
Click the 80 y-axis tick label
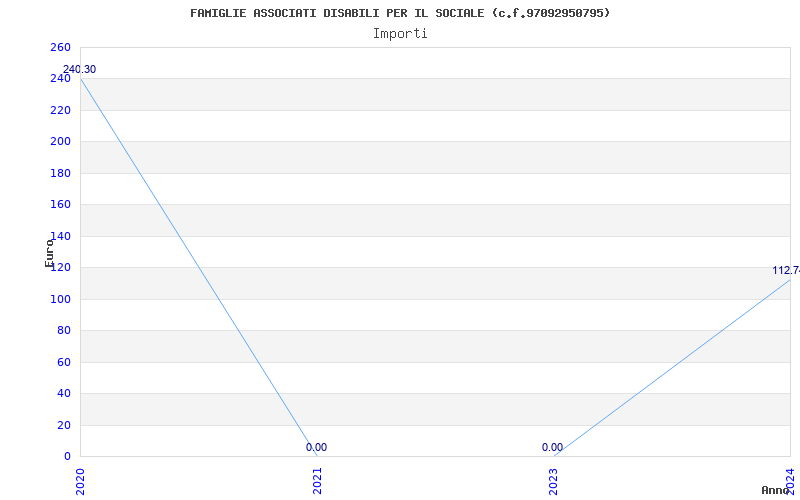64,331
